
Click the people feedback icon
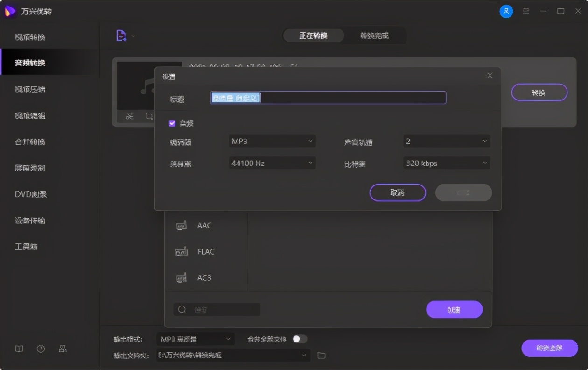click(x=63, y=349)
